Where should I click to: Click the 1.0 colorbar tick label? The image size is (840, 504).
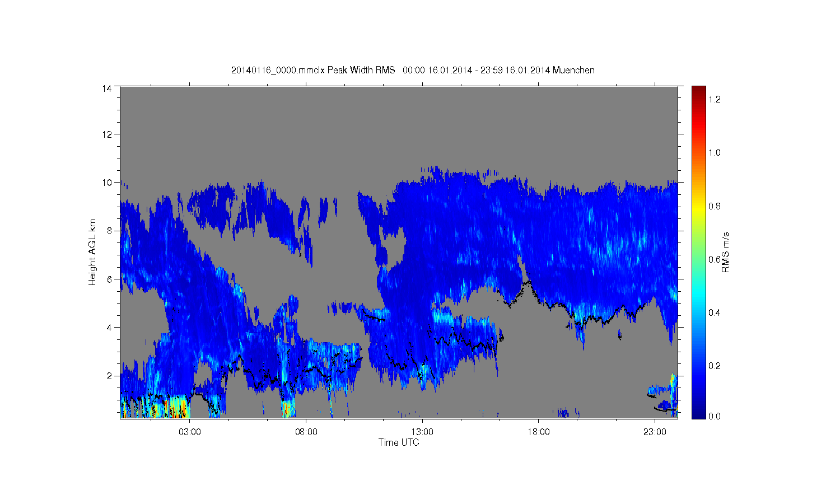coord(715,152)
